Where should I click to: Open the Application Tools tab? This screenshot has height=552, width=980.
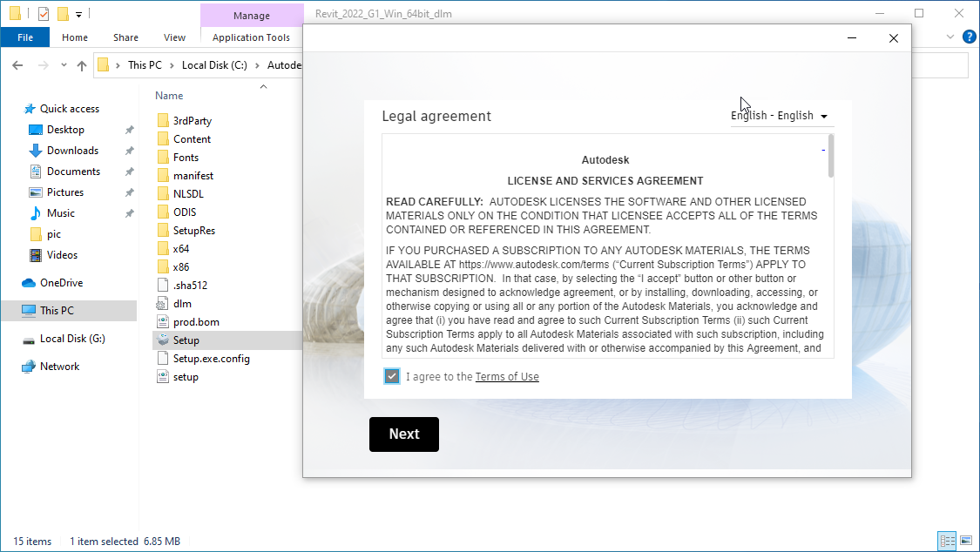(251, 37)
